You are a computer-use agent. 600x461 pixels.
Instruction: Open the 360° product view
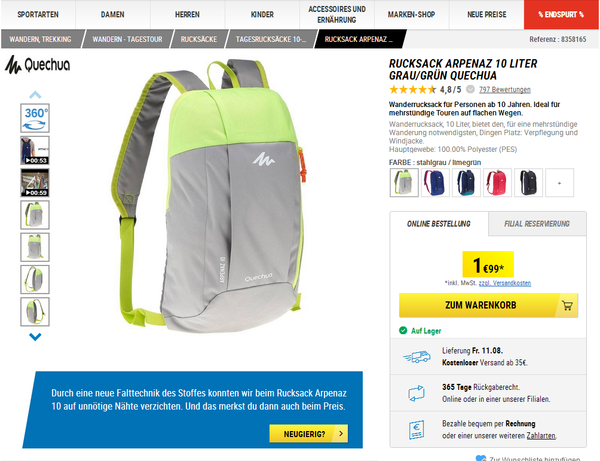pyautogui.click(x=35, y=118)
